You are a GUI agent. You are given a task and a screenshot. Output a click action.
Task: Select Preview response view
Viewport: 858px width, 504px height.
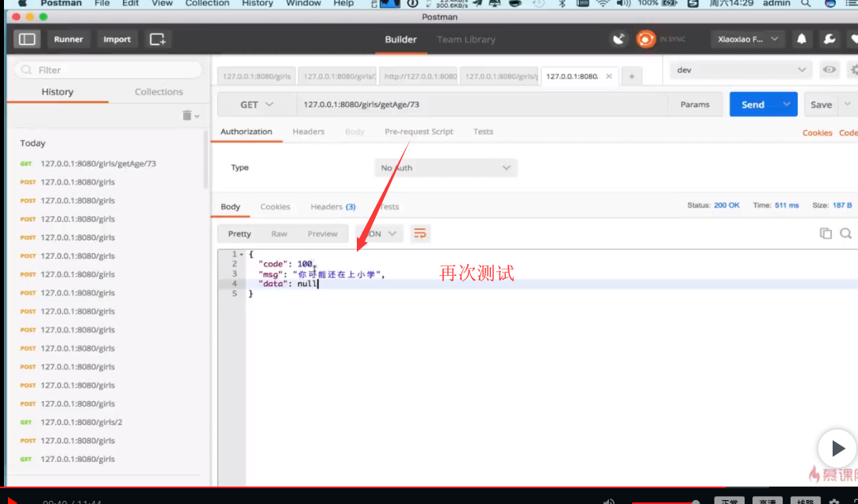coord(322,234)
